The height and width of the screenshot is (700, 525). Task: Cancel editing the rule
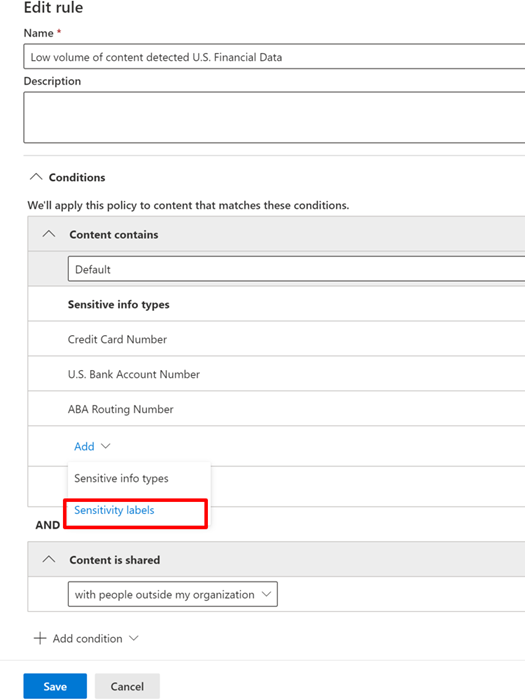tap(127, 686)
